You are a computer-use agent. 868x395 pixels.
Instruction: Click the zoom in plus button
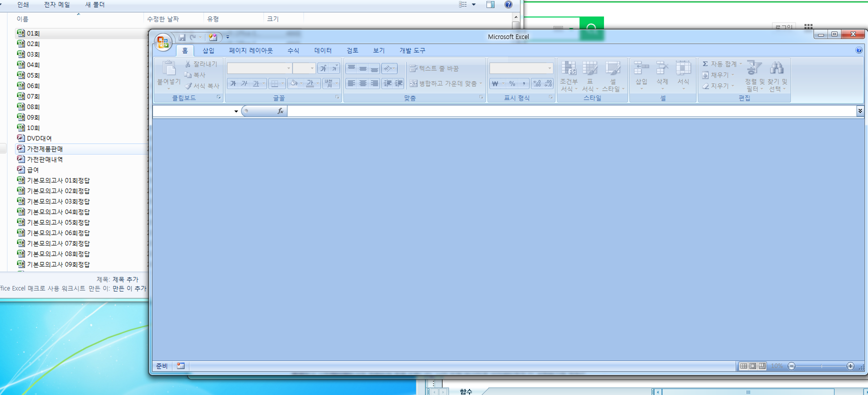click(x=850, y=366)
